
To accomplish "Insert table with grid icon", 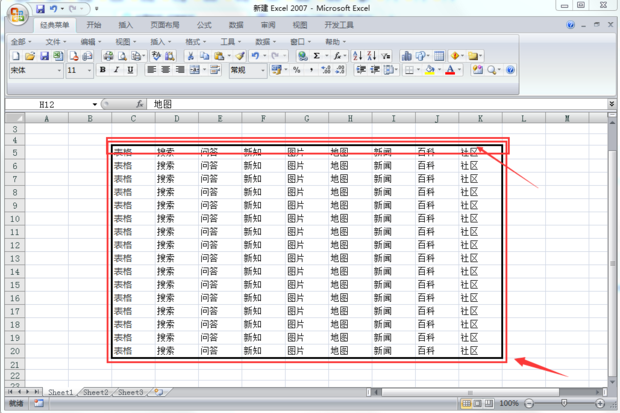I will 439,56.
